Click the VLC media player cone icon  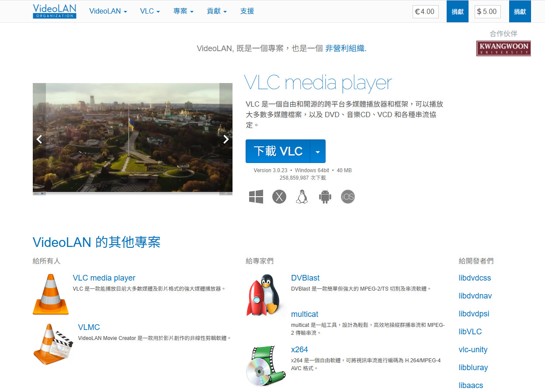(x=51, y=294)
